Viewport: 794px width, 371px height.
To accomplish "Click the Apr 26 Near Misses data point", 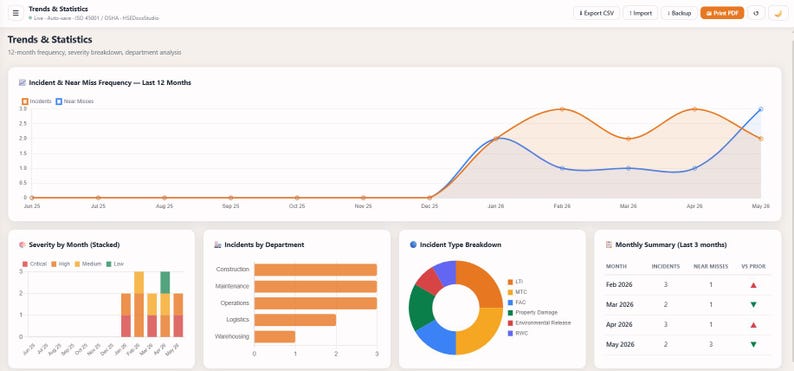I will point(695,168).
